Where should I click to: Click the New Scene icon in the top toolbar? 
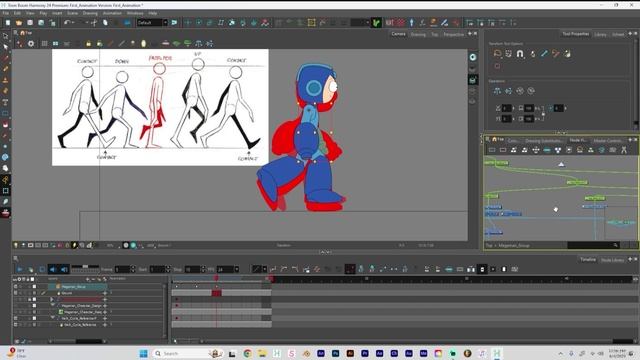tap(8, 23)
